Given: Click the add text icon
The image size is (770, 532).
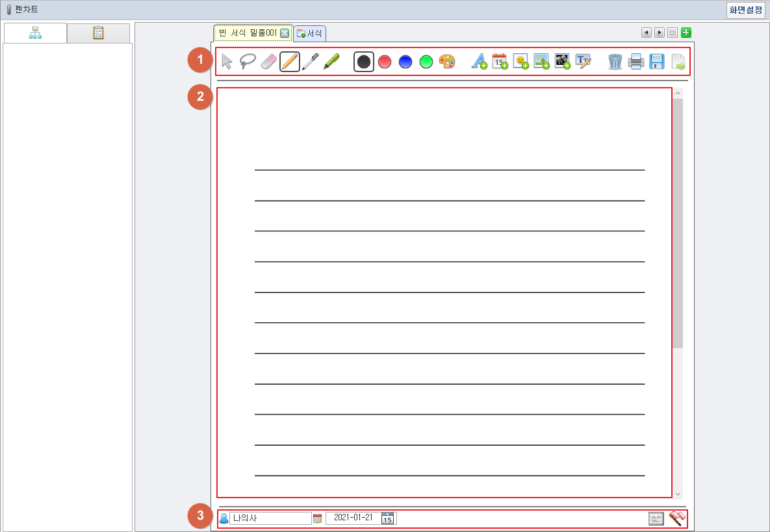Looking at the screenshot, I should point(479,62).
